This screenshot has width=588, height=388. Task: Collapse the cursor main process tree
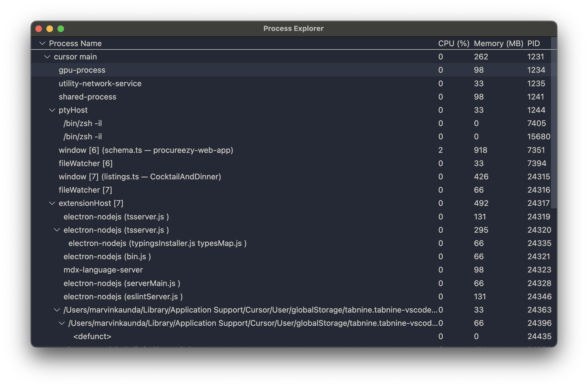tap(47, 57)
